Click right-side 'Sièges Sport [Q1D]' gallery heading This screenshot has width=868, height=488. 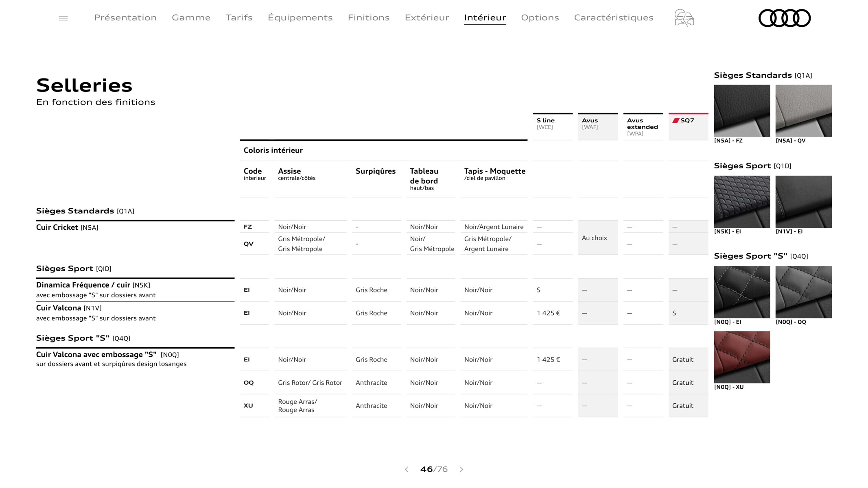pyautogui.click(x=752, y=166)
